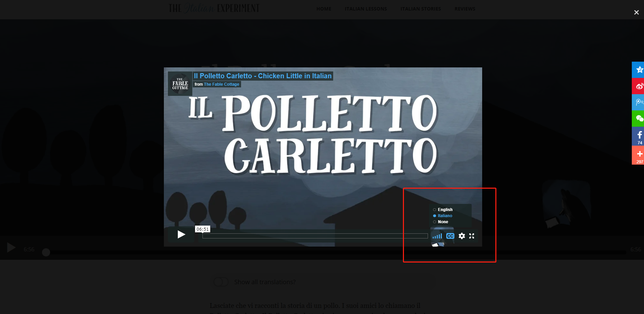
Task: Play the Il Polletto Carletto video
Action: 181,234
